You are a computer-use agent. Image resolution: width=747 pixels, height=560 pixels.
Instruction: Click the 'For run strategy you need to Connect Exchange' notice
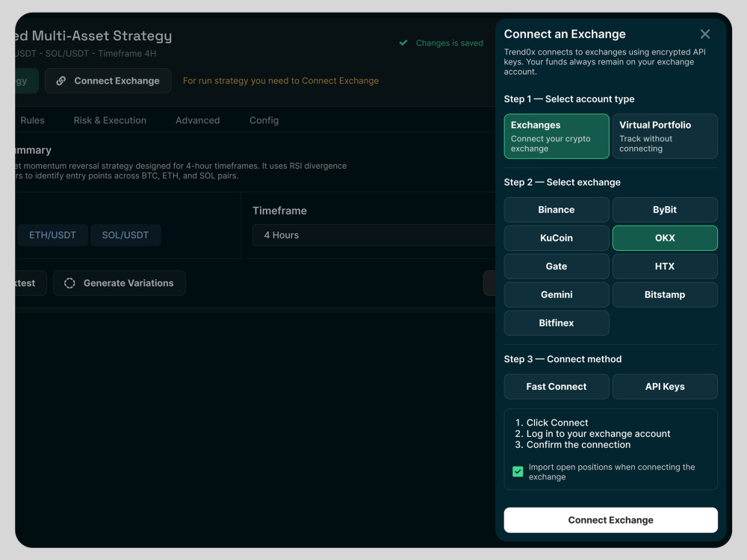pos(281,81)
